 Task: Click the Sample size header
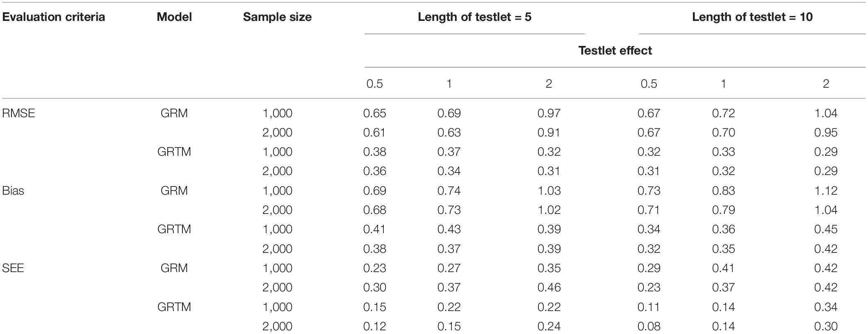click(x=277, y=17)
